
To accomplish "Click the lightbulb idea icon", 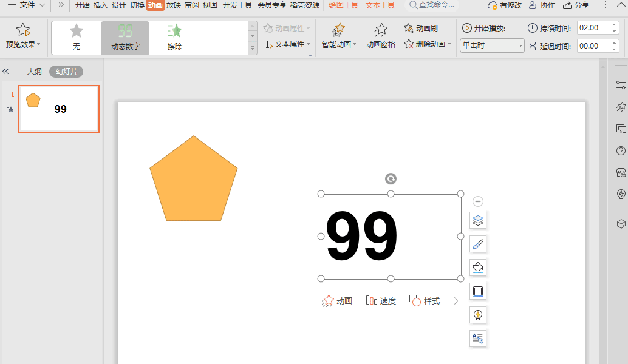I will click(x=478, y=315).
